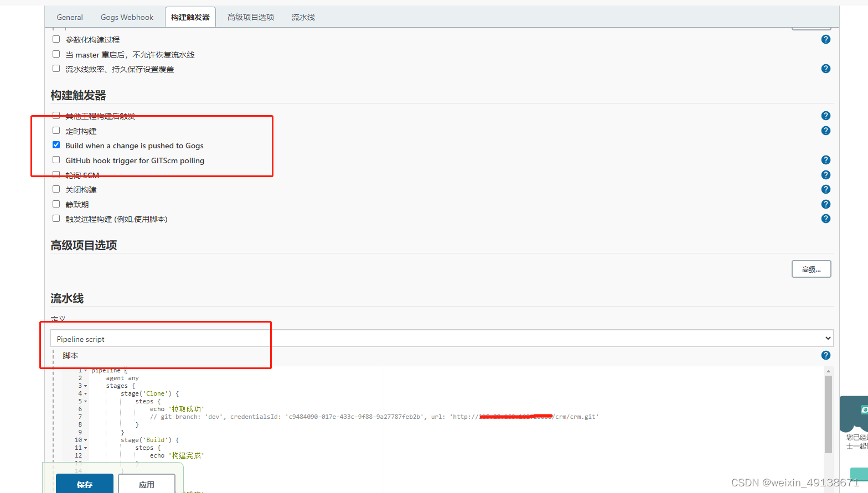Show help for 关闭构建 option
868x493 pixels.
825,189
